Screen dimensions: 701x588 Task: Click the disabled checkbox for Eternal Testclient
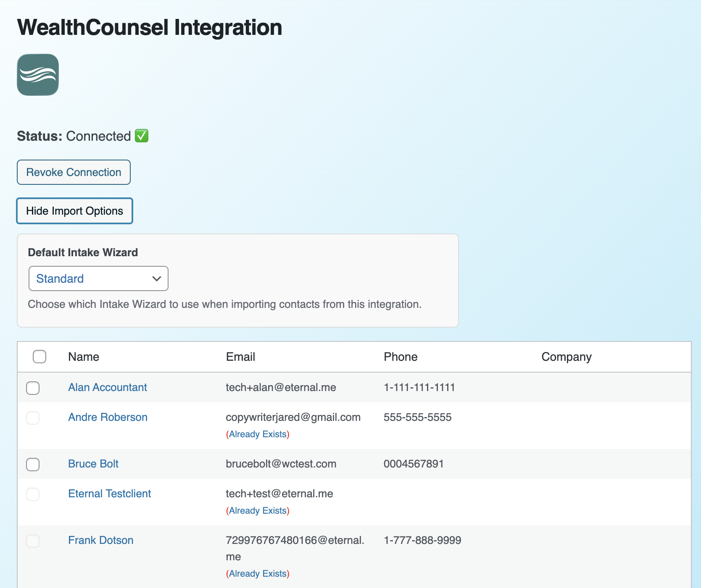33,494
